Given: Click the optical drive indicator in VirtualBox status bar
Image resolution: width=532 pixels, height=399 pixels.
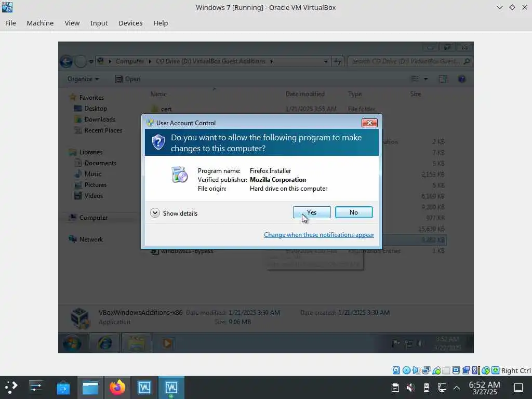Looking at the screenshot, I should click(406, 370).
